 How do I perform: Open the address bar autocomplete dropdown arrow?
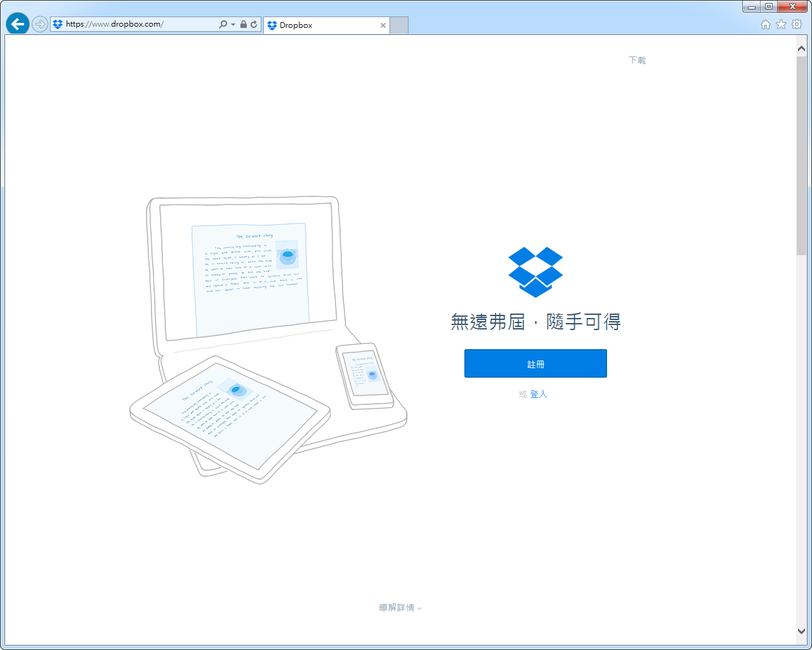pyautogui.click(x=233, y=25)
